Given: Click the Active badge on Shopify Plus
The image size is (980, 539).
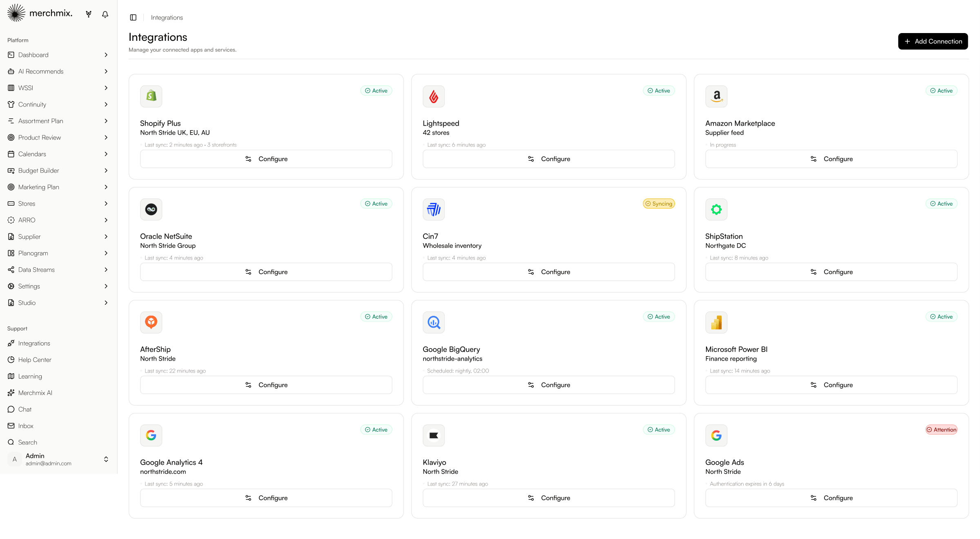Looking at the screenshot, I should pos(376,91).
